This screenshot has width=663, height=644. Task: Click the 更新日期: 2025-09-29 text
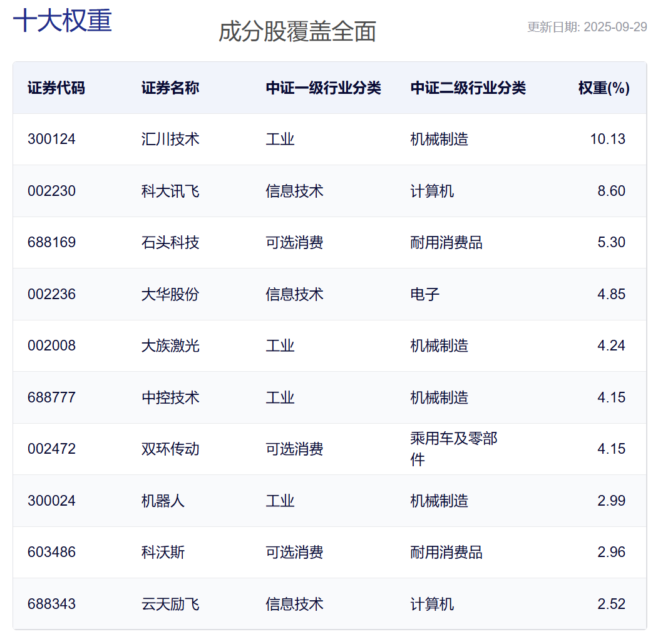click(x=587, y=27)
